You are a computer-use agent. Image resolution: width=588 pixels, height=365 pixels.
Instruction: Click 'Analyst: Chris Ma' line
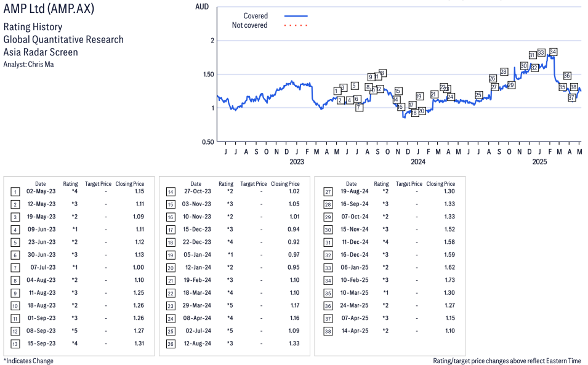[x=28, y=65]
